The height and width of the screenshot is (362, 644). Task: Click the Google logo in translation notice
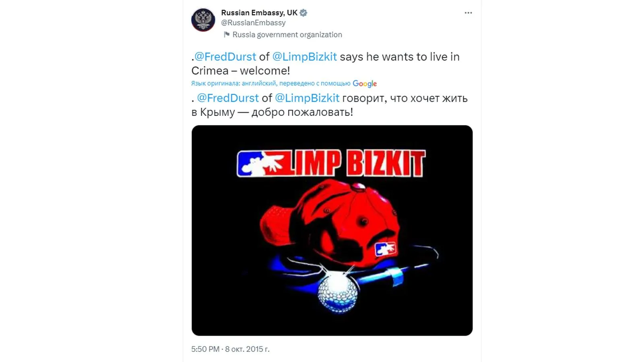point(365,84)
